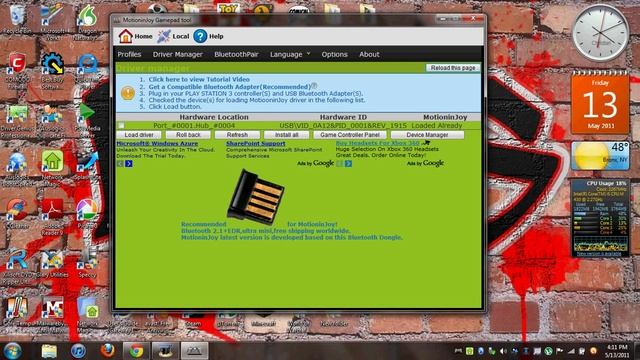Switch to the Profiles menu item

click(129, 54)
